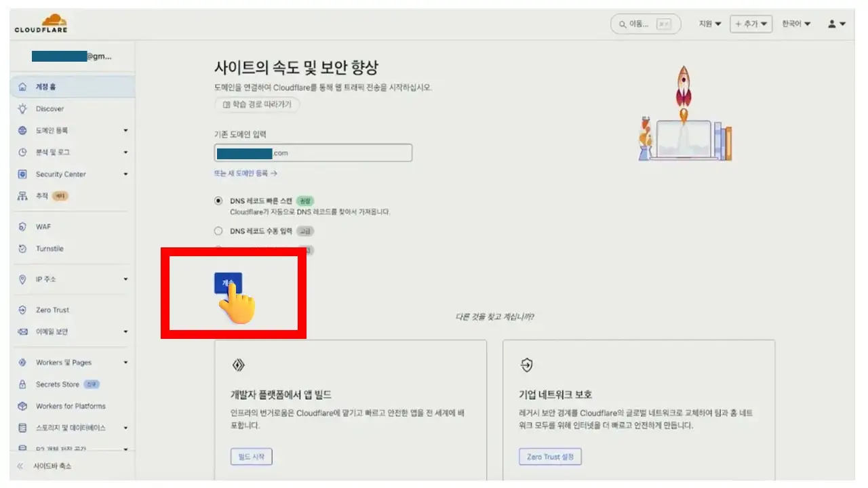Image resolution: width=868 pixels, height=488 pixels.
Task: Expand the 이메일 보안 sidebar section
Action: click(125, 331)
